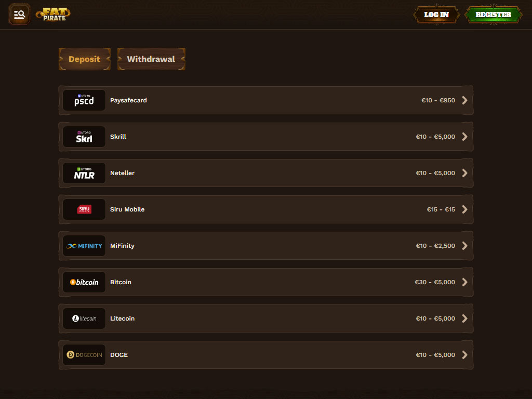
Task: Switch to the Deposit tab
Action: tap(85, 59)
